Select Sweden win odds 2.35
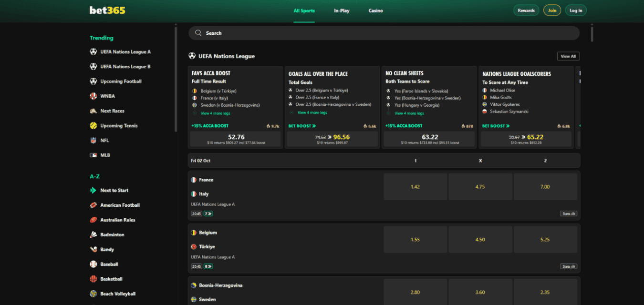644x305 pixels. (545, 292)
